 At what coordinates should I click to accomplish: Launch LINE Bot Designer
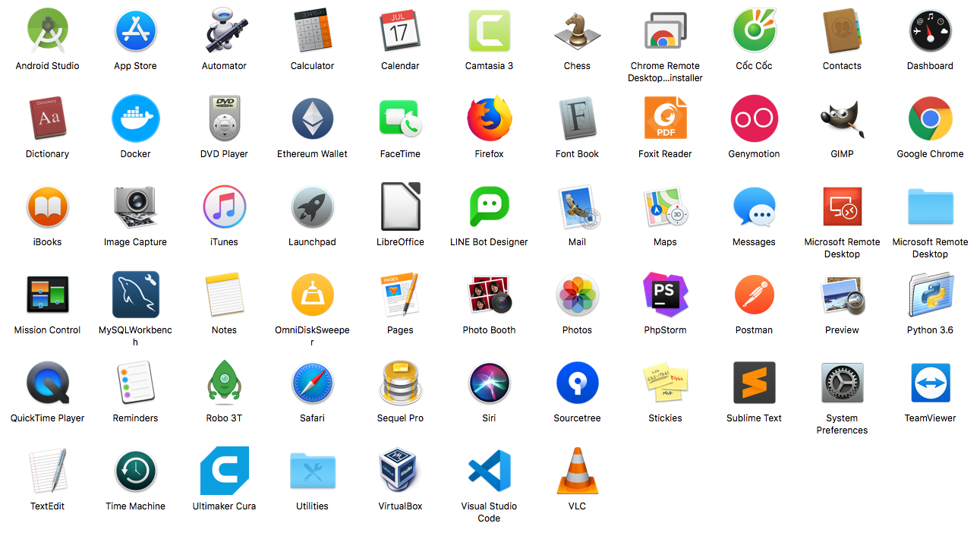[x=489, y=206]
